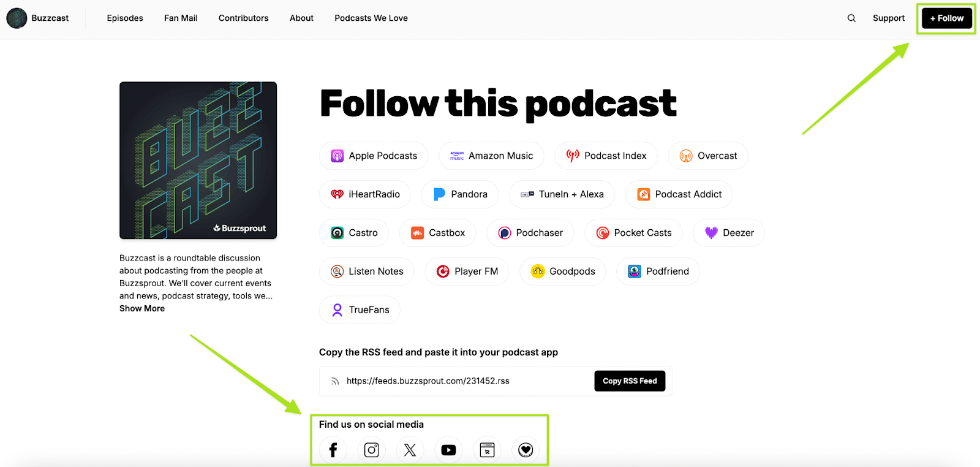Click the heart icon in social media row
The width and height of the screenshot is (980, 467).
526,450
